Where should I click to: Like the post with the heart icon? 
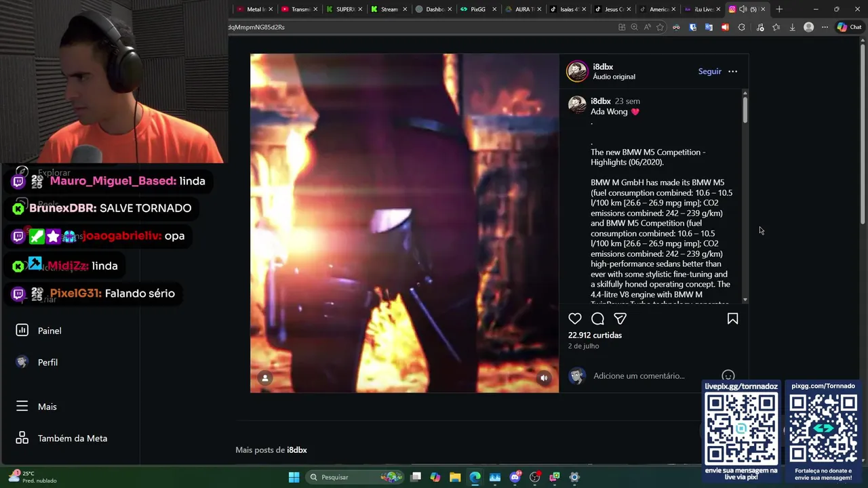575,319
